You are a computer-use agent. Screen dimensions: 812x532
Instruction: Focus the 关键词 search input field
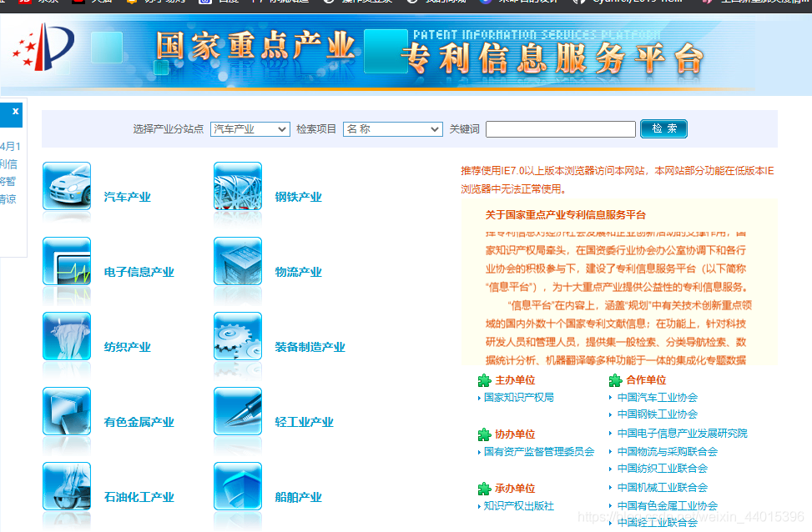561,129
